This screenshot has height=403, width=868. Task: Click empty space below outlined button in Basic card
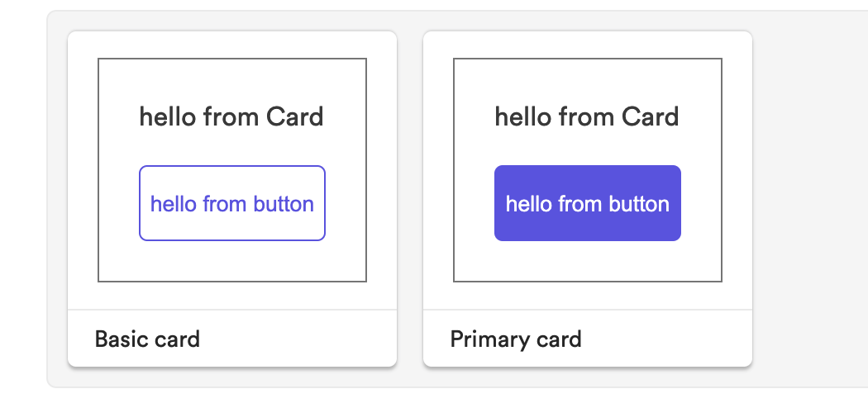click(231, 261)
